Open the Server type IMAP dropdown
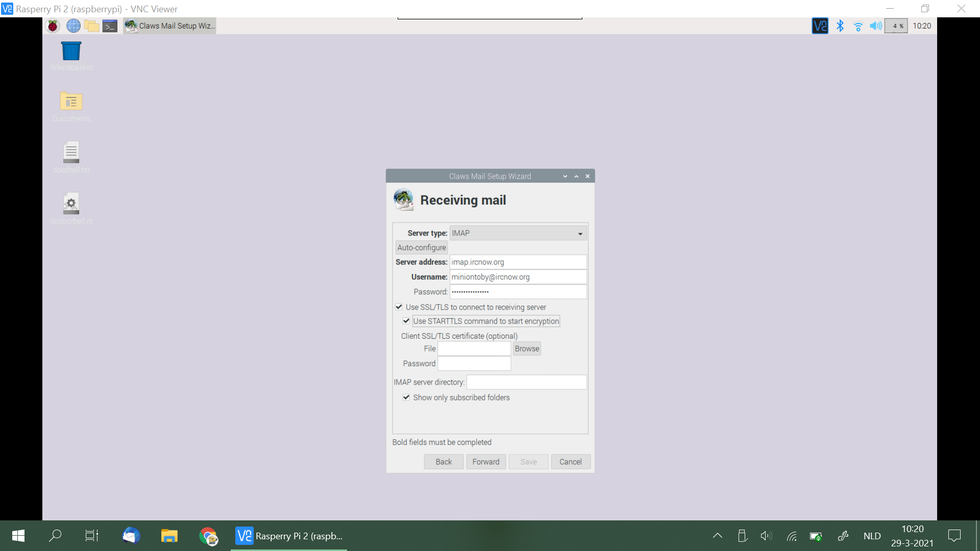This screenshot has height=551, width=980. tap(518, 233)
